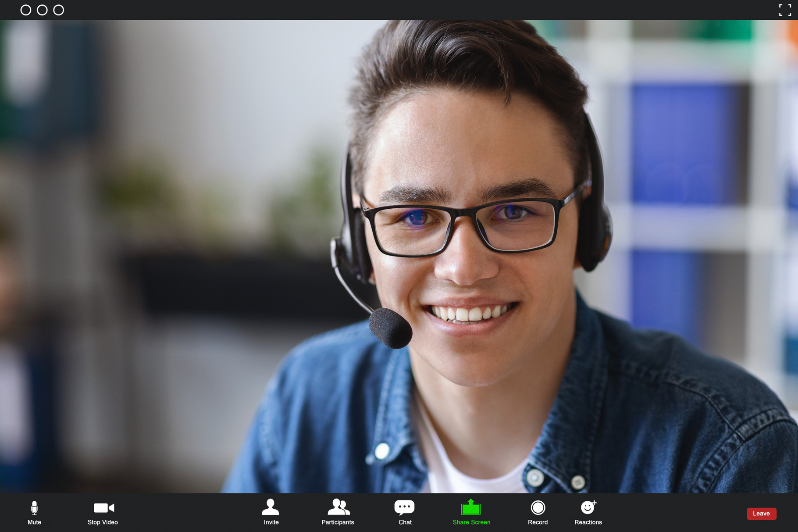Click the middle window control circle

click(x=42, y=10)
